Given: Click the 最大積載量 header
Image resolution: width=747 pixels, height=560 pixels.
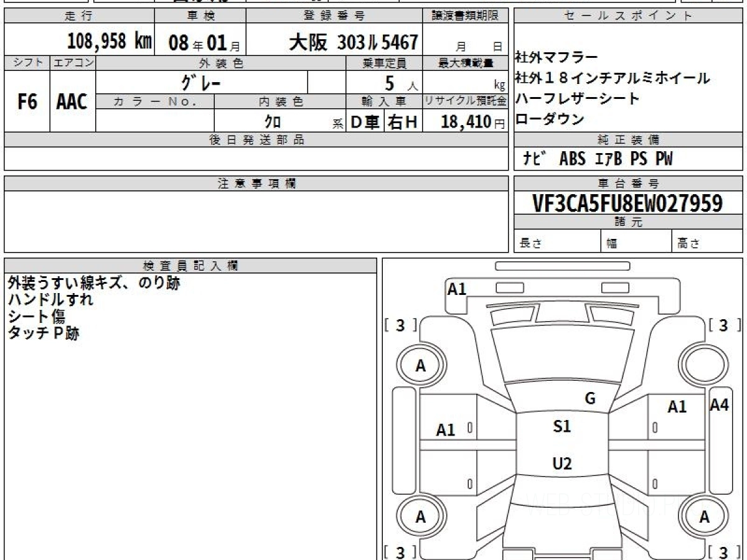Looking at the screenshot, I should pyautogui.click(x=466, y=63).
